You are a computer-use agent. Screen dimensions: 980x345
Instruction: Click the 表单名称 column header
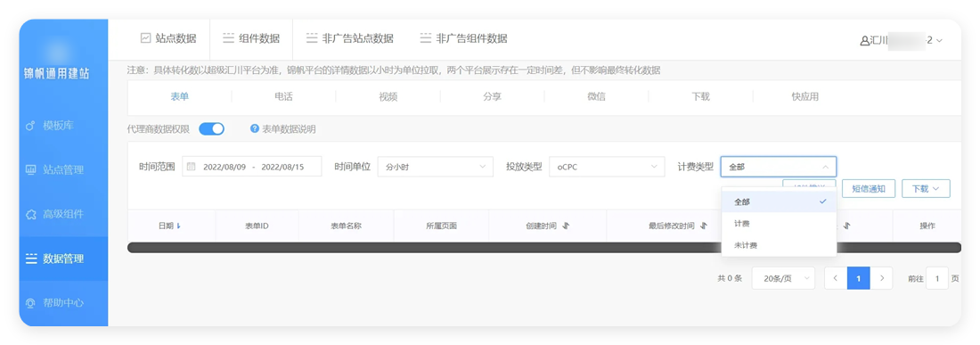tap(347, 226)
